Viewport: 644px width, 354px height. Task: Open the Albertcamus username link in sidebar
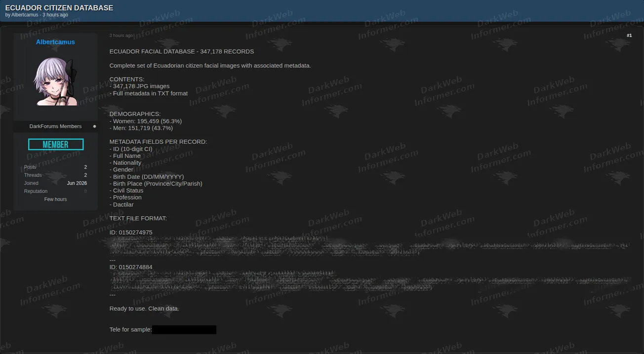(x=55, y=42)
